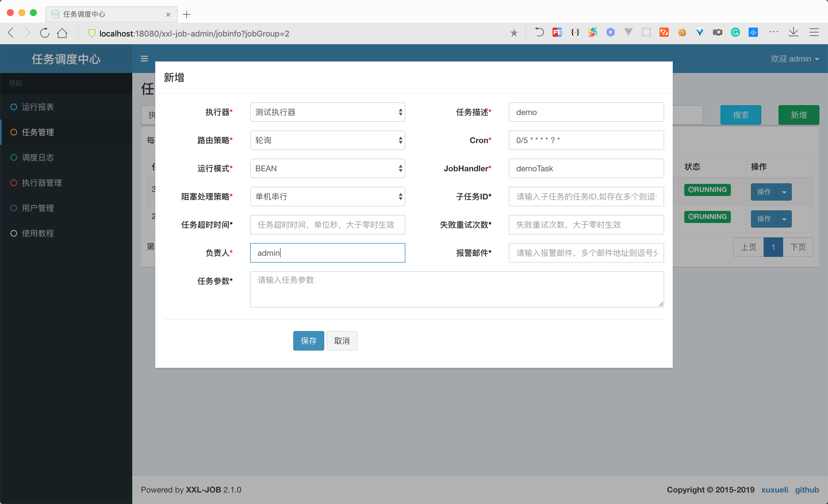Open 任务管理 in the sidebar
Screen dimensions: 828x504
[x=66, y=132]
